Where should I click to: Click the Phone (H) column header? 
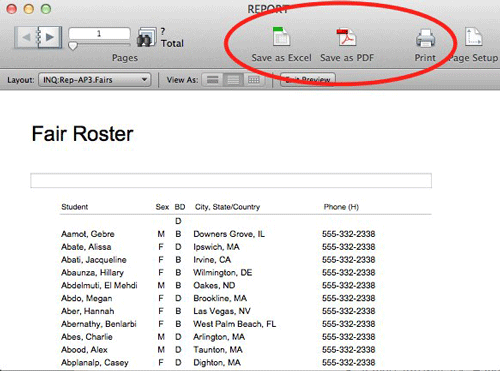click(x=341, y=207)
